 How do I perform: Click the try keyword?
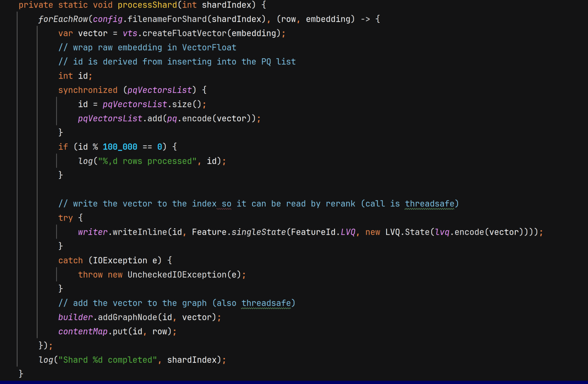65,218
